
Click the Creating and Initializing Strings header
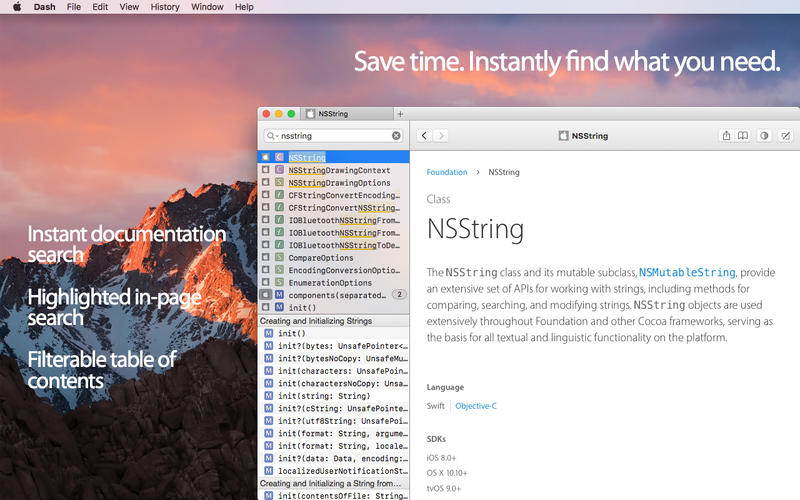click(x=334, y=321)
